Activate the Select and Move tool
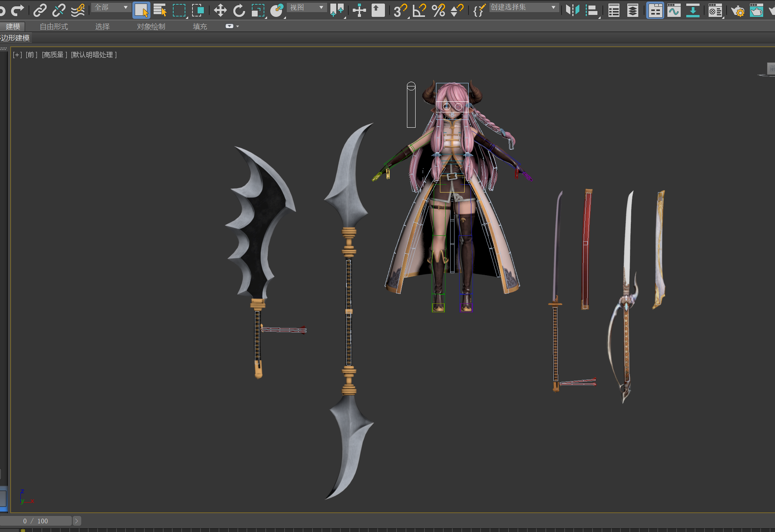 [220, 10]
